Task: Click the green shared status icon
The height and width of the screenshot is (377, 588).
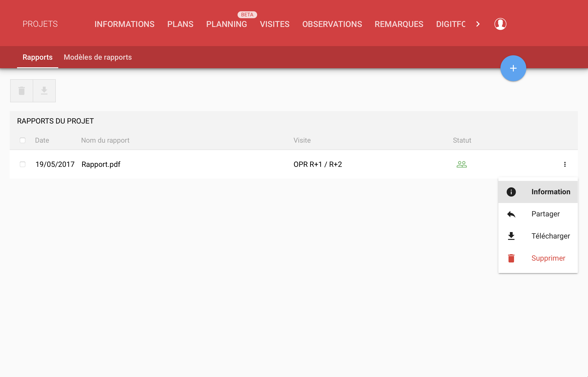Action: (x=462, y=164)
